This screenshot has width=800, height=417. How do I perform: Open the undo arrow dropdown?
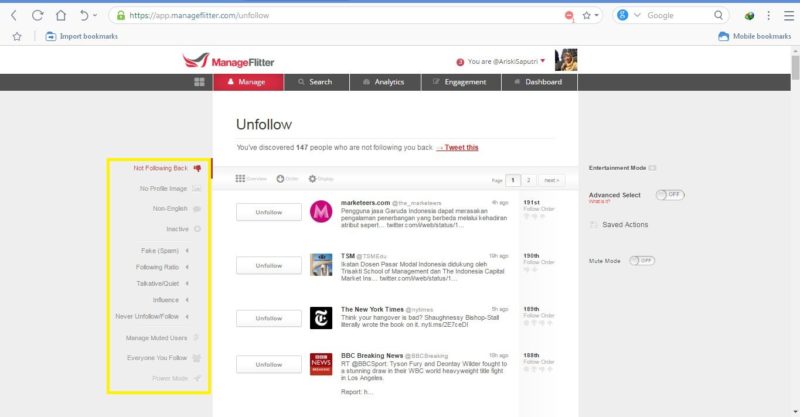click(x=95, y=15)
